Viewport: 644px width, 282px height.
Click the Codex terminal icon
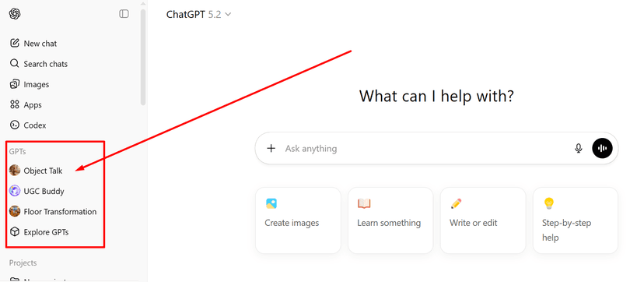pyautogui.click(x=15, y=125)
